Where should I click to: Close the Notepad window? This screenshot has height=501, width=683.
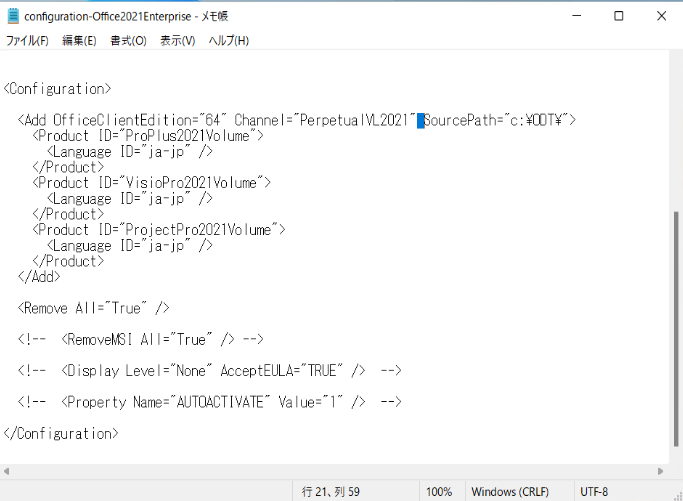661,16
